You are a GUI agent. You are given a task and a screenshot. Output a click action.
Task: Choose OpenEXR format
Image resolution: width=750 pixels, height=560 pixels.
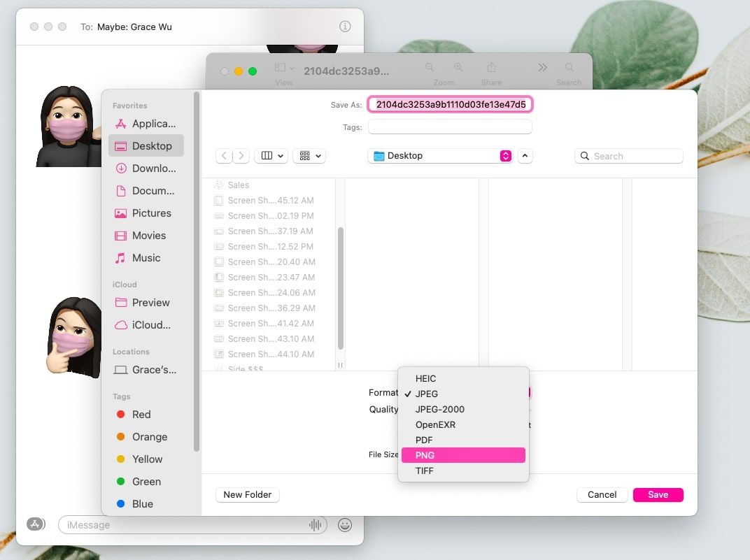463,424
